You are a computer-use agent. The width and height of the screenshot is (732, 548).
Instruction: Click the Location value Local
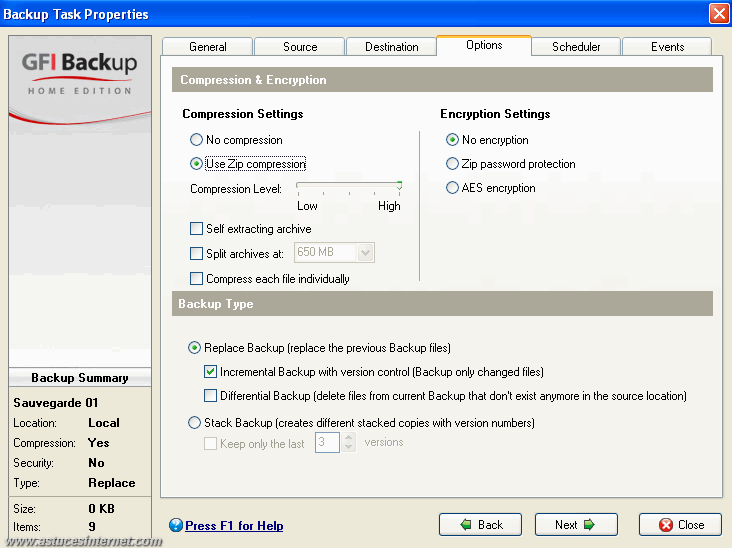[104, 422]
